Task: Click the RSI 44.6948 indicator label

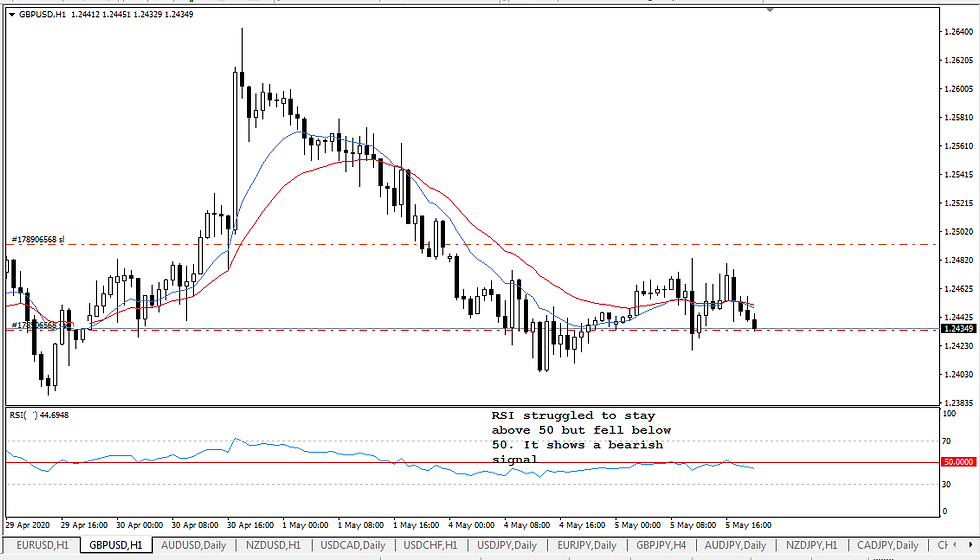Action: (39, 415)
